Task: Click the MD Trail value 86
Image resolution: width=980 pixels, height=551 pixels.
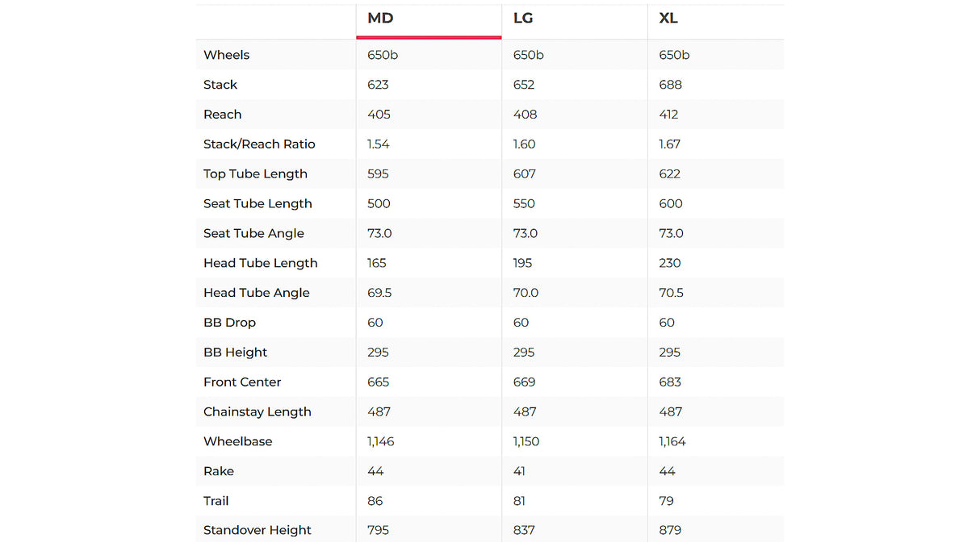Action: tap(375, 501)
